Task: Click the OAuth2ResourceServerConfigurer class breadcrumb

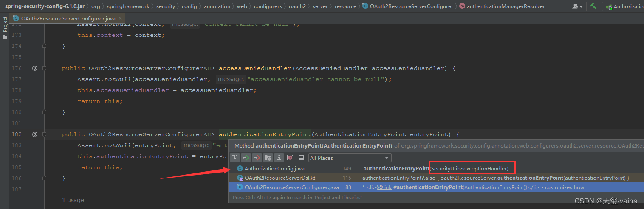Action: (x=408, y=6)
